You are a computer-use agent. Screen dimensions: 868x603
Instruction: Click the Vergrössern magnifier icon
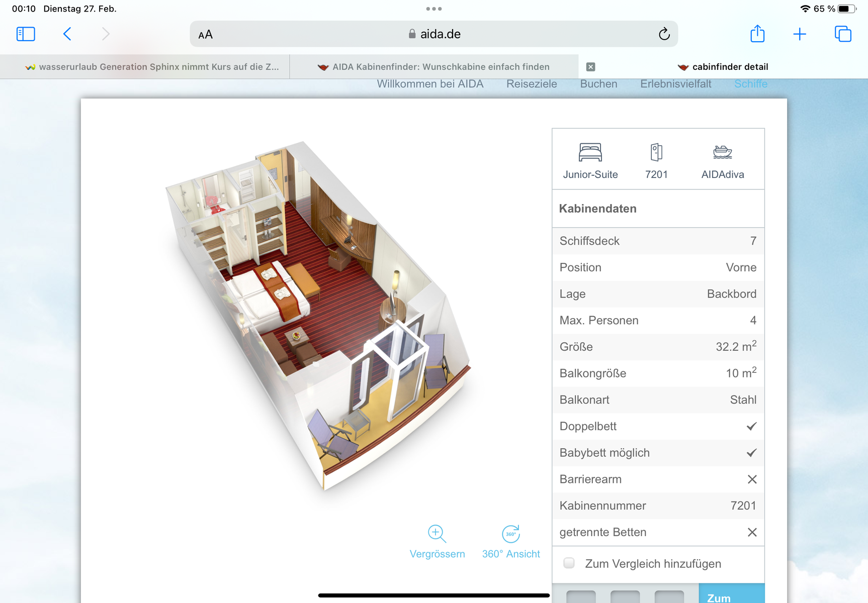(437, 534)
